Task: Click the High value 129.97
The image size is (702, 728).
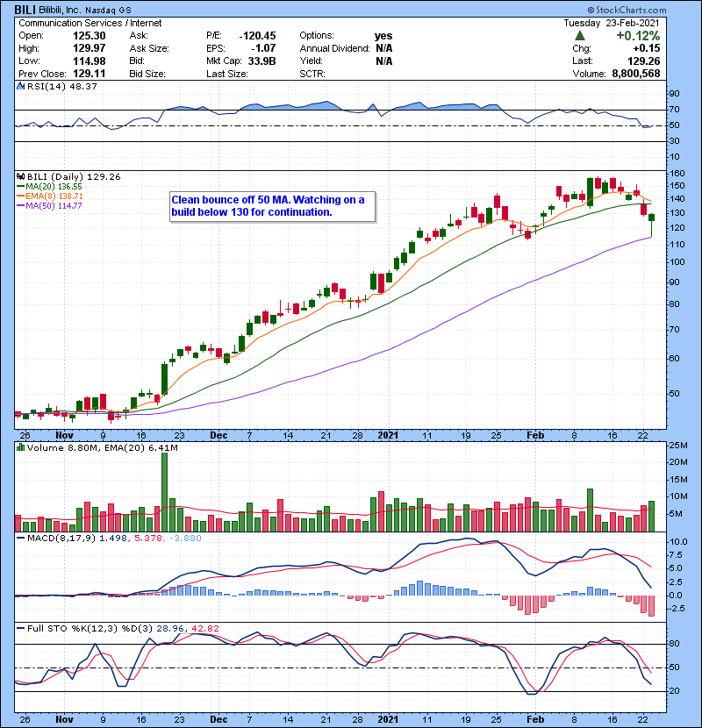Action: [90, 48]
